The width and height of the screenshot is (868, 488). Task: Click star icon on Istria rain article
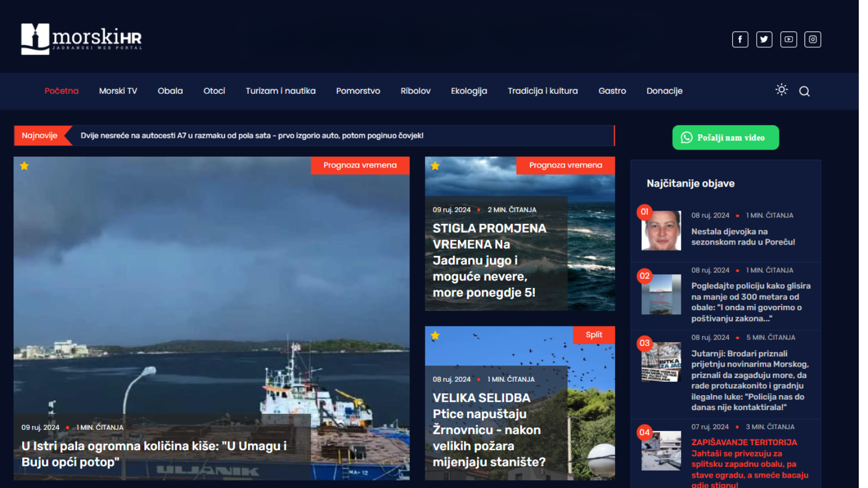click(x=24, y=166)
